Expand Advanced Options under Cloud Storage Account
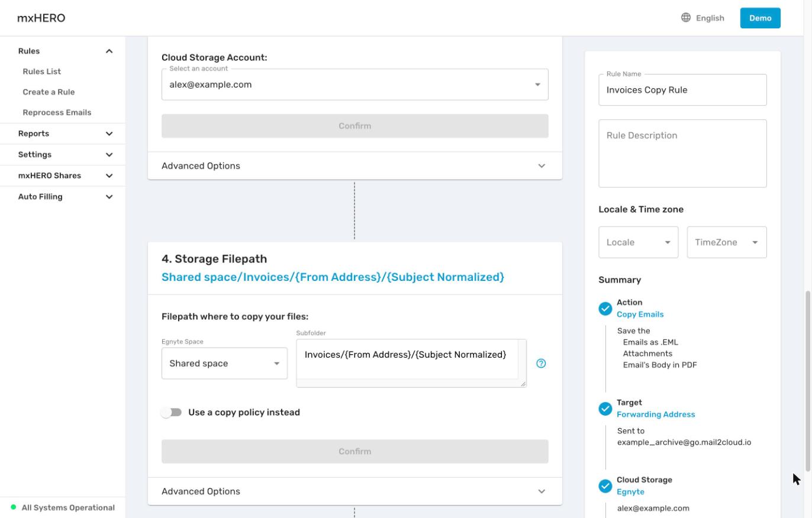This screenshot has height=518, width=812. tap(355, 166)
